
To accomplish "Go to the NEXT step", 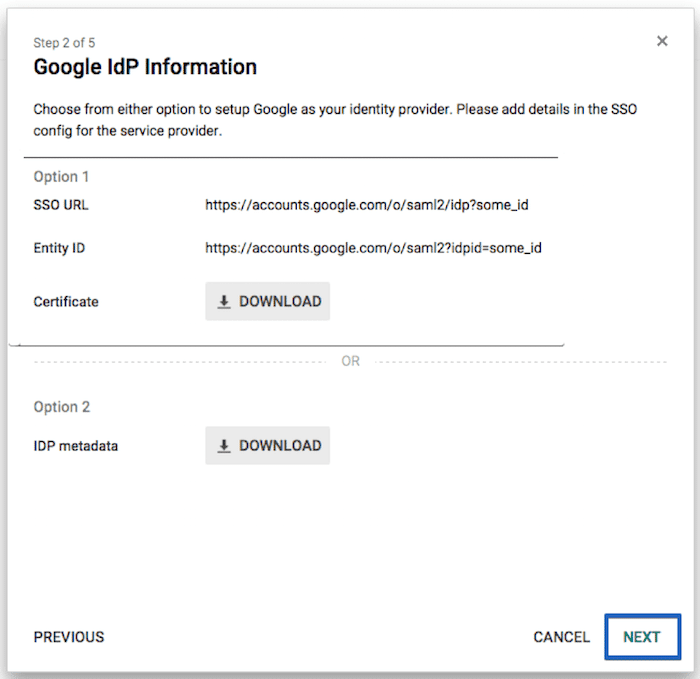I will click(x=642, y=637).
